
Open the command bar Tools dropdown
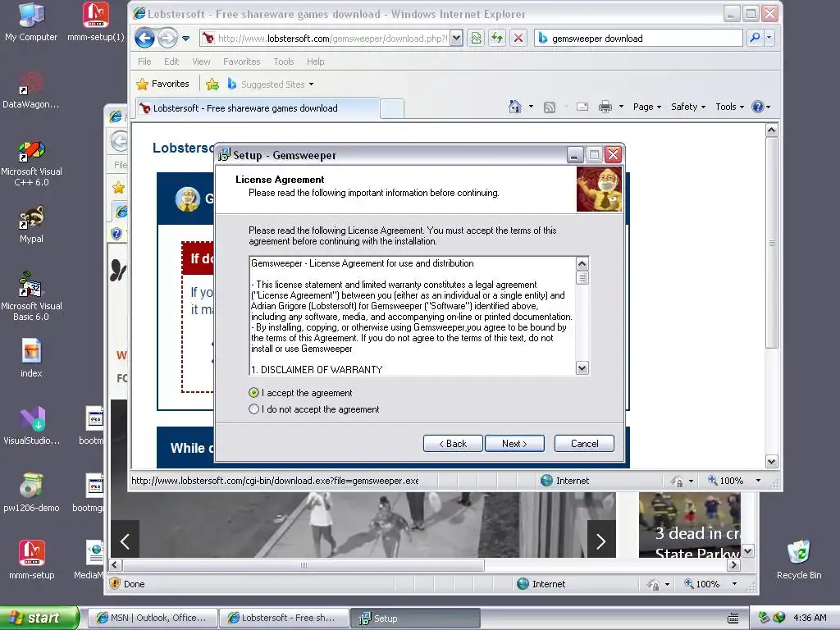click(729, 107)
